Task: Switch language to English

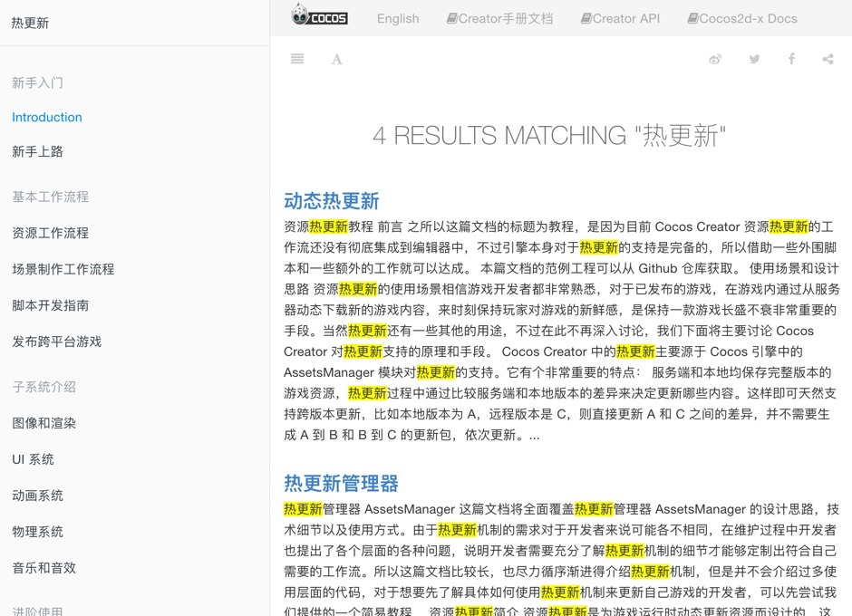Action: coord(398,19)
